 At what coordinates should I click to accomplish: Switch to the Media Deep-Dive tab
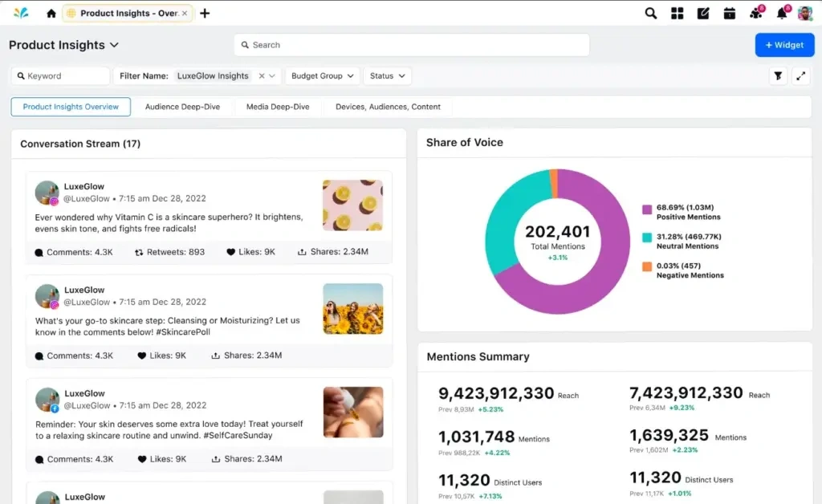point(278,107)
